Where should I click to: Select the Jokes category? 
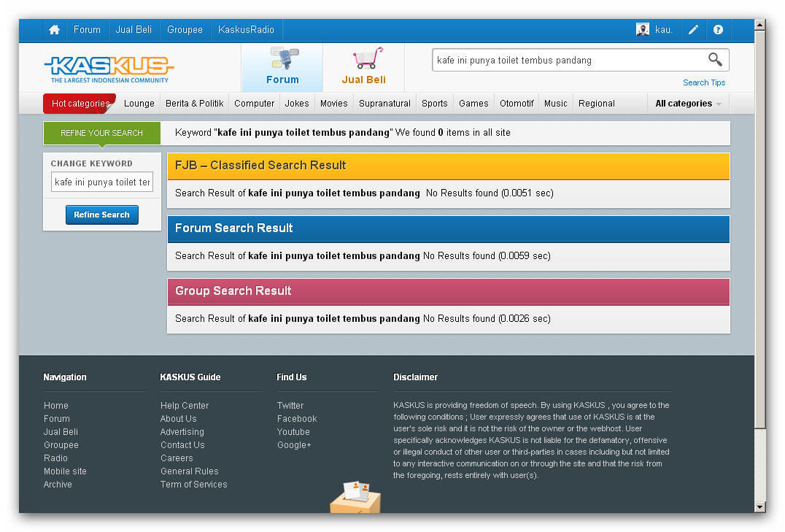(x=297, y=104)
